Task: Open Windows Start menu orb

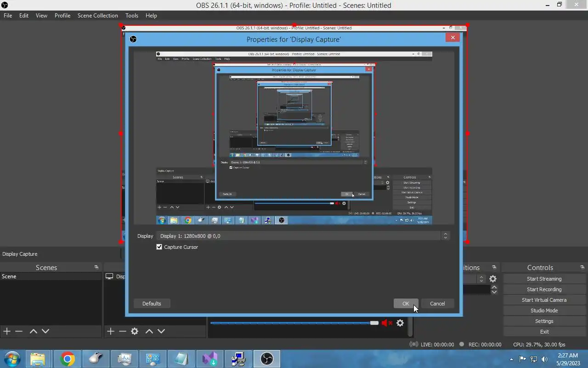Action: [x=12, y=359]
